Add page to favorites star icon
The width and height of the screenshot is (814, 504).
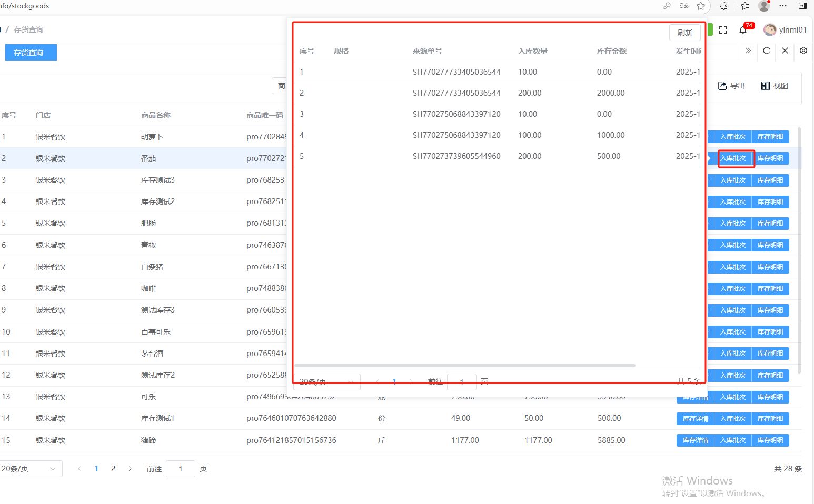coord(701,6)
